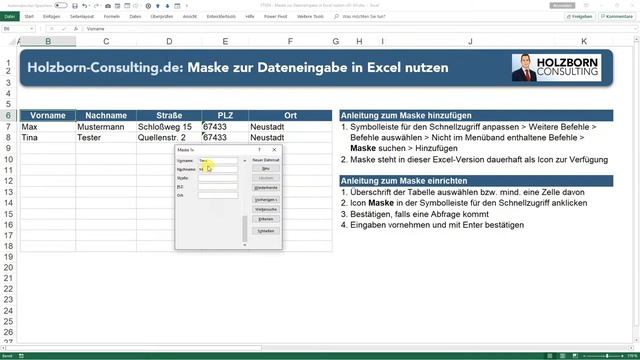Click the Kommentare button
640x360 pixels.
(x=617, y=16)
